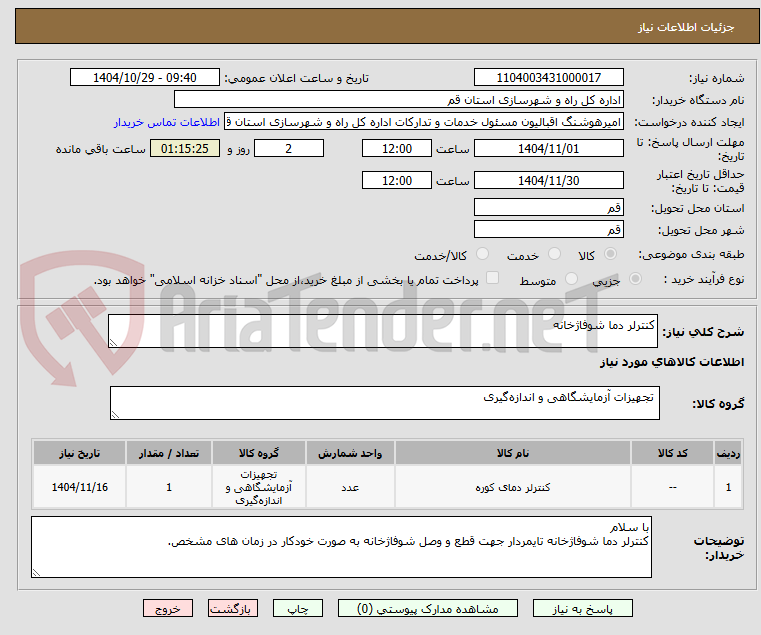The height and width of the screenshot is (635, 761).
Task: Click the کد کالا column header
Action: pos(672,453)
